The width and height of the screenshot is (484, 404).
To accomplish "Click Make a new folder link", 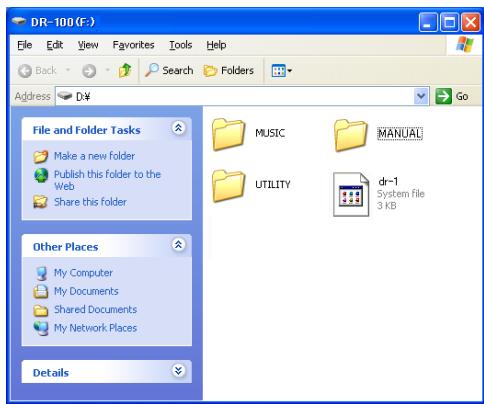I will coord(94,156).
